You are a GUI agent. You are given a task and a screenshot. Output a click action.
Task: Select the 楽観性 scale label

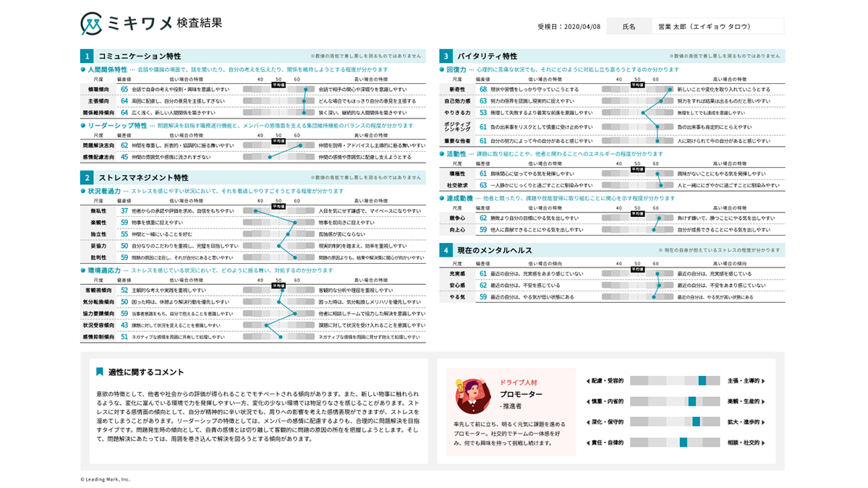98,223
